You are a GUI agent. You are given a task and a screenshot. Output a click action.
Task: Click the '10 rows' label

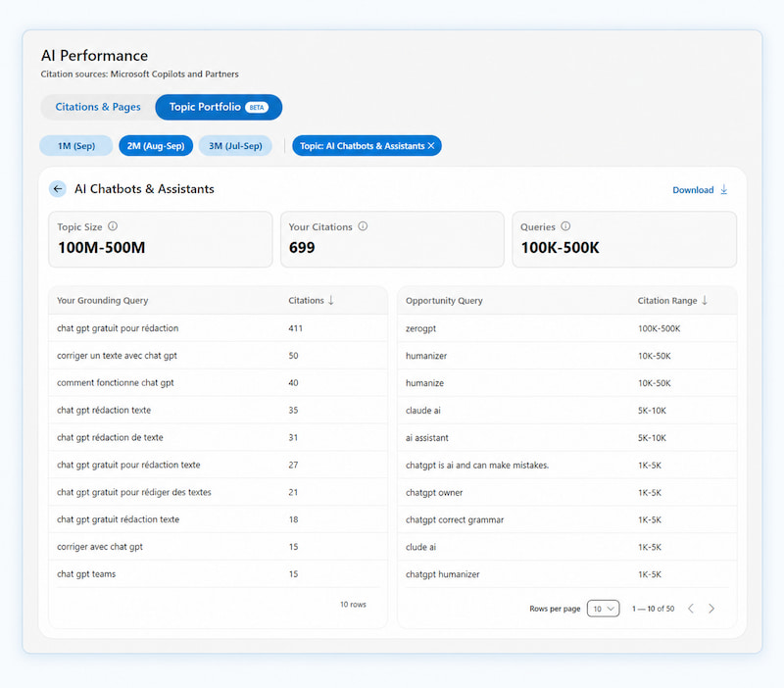coord(353,605)
